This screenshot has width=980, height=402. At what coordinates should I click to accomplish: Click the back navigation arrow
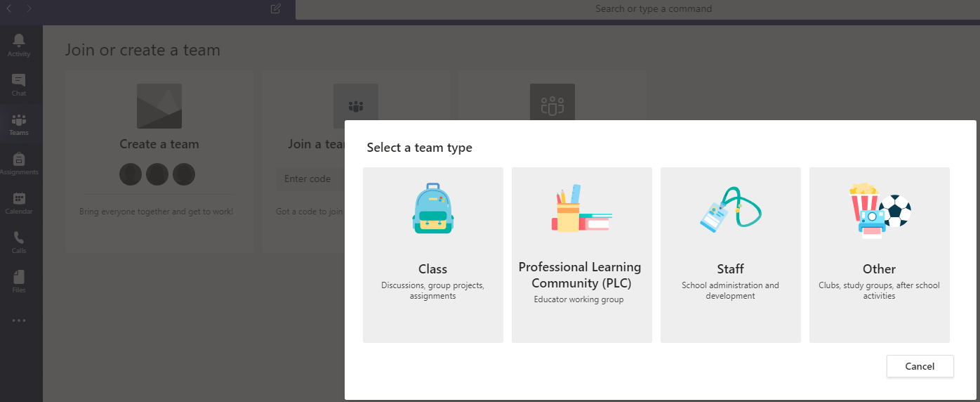9,9
